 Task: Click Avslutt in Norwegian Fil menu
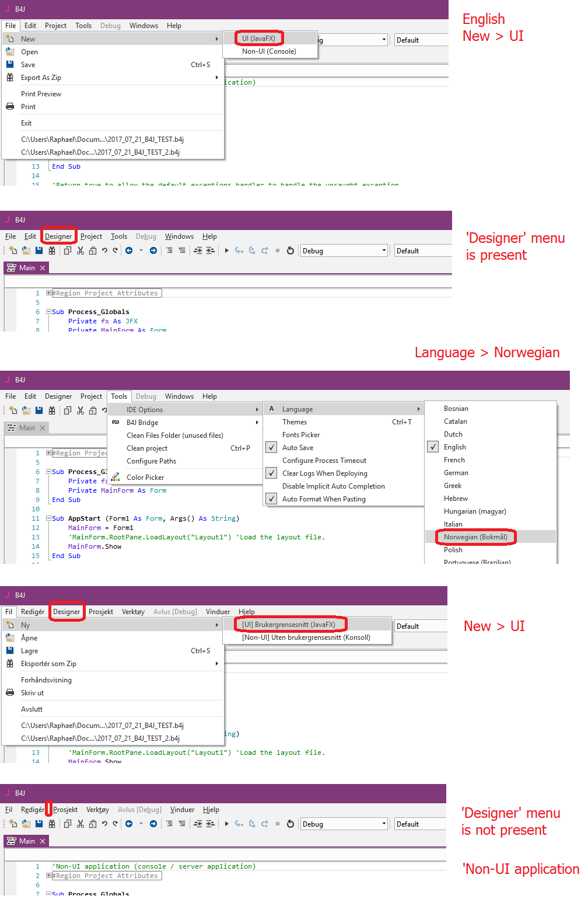(x=113, y=709)
